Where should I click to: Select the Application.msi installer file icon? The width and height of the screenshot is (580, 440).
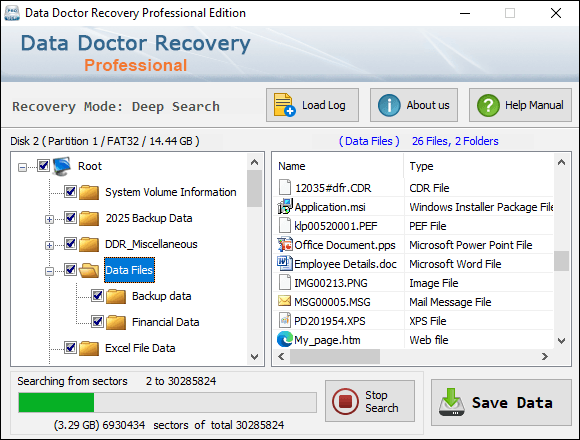click(x=285, y=207)
